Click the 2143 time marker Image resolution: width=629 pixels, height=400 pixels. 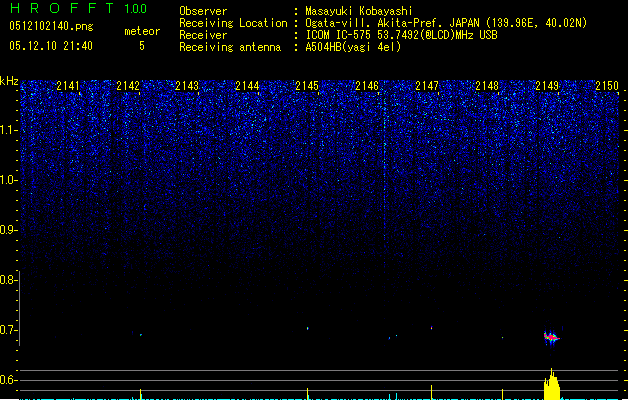[x=187, y=86]
